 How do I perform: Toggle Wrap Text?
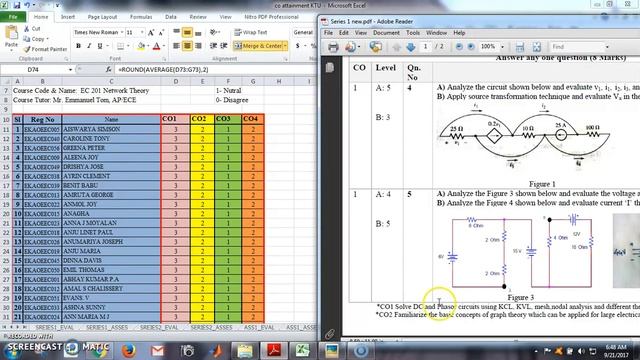[x=250, y=32]
